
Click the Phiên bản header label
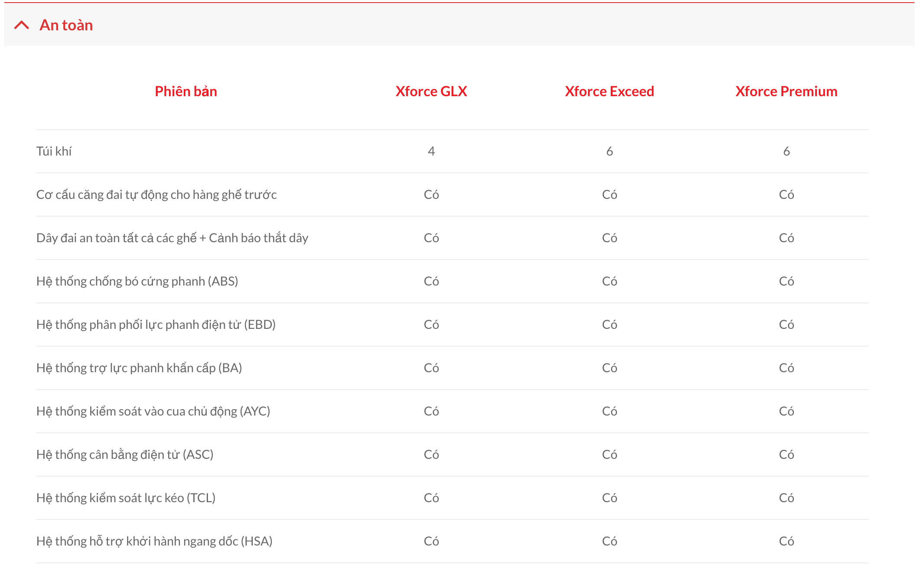(x=186, y=91)
